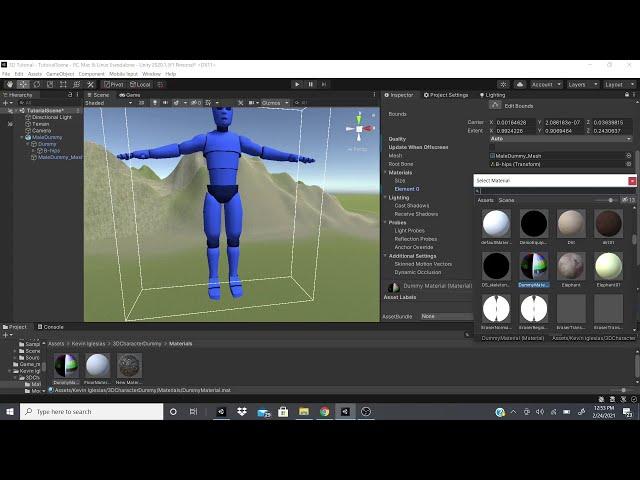This screenshot has height=480, width=640.
Task: Switch to Scene tab in Select Material
Action: [x=507, y=200]
